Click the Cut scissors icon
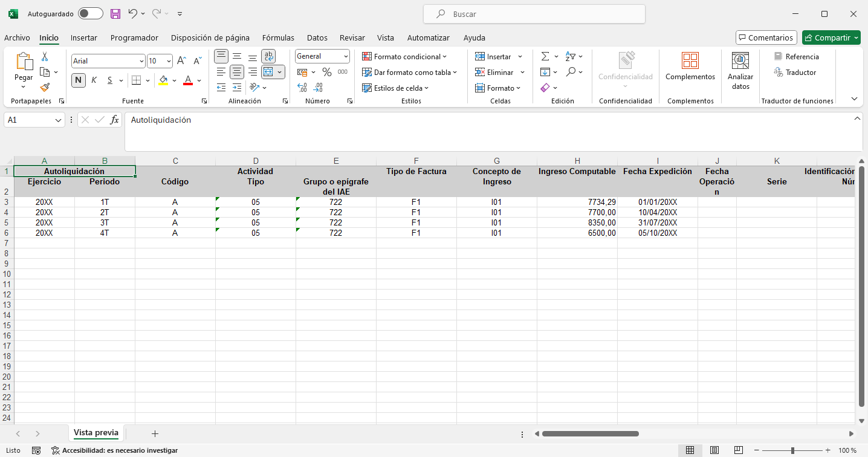The width and height of the screenshot is (868, 457). [44, 57]
